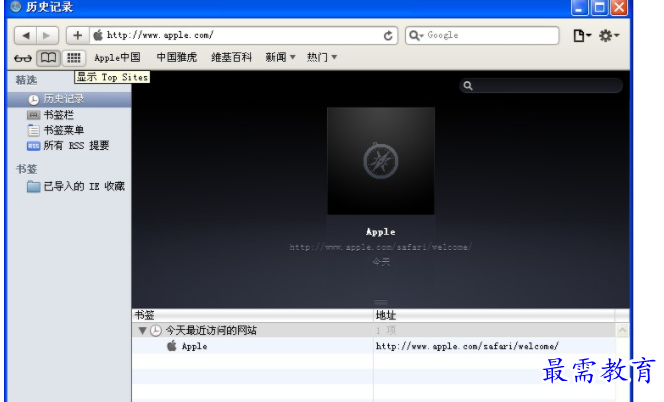This screenshot has height=402, width=664.
Task: Show Top Sites grid icon
Action: point(74,58)
